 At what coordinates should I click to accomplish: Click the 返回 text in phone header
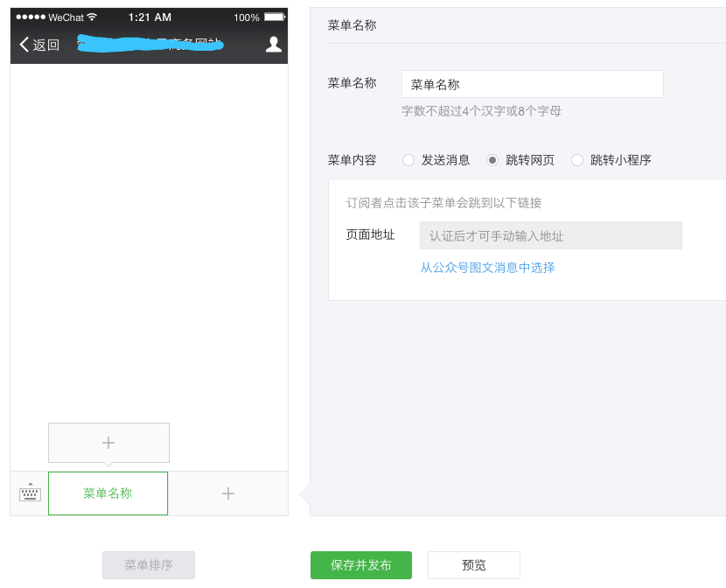tap(46, 45)
